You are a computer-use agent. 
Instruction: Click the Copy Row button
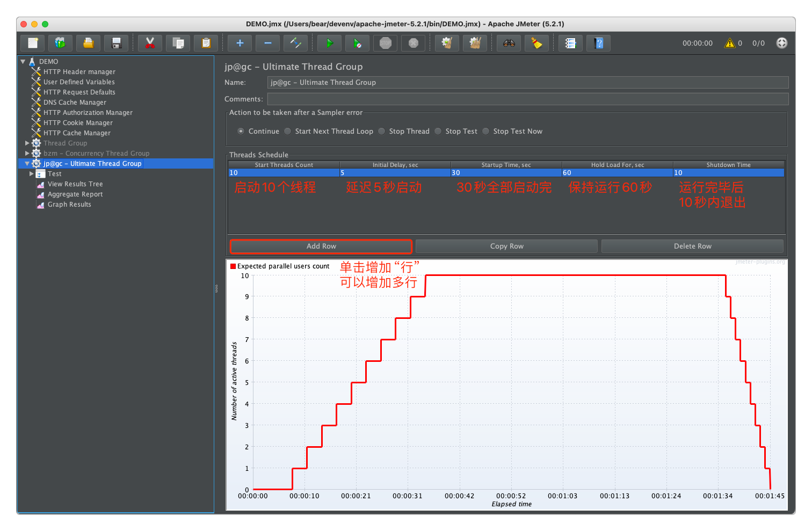pos(506,246)
